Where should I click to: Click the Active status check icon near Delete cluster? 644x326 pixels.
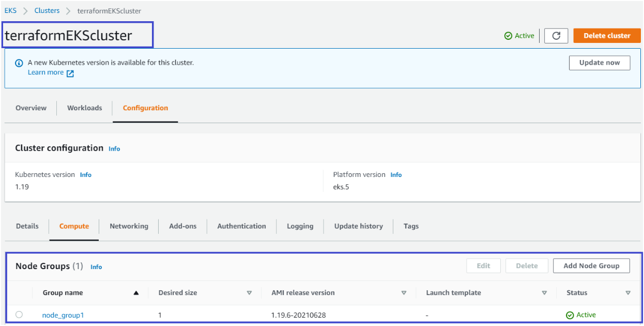508,36
